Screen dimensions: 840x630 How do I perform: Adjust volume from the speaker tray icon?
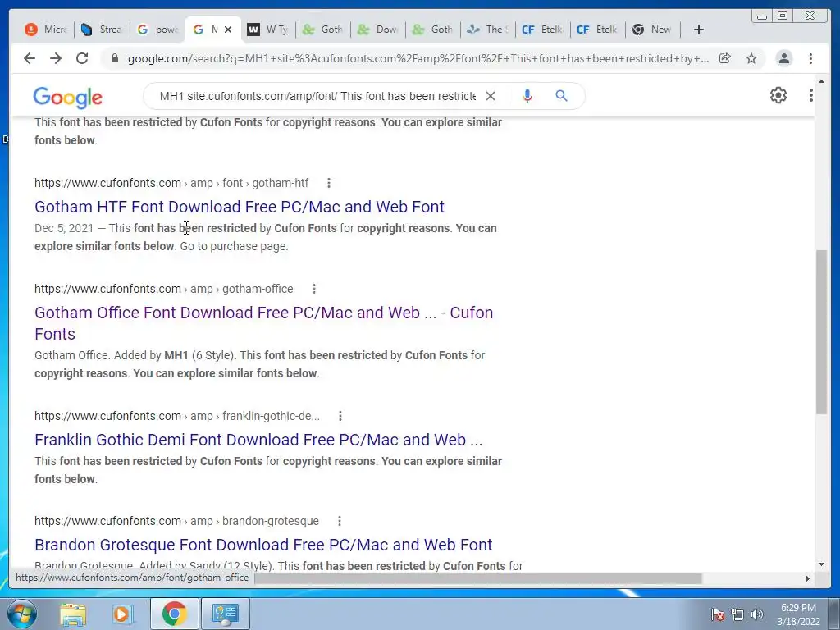(x=757, y=614)
